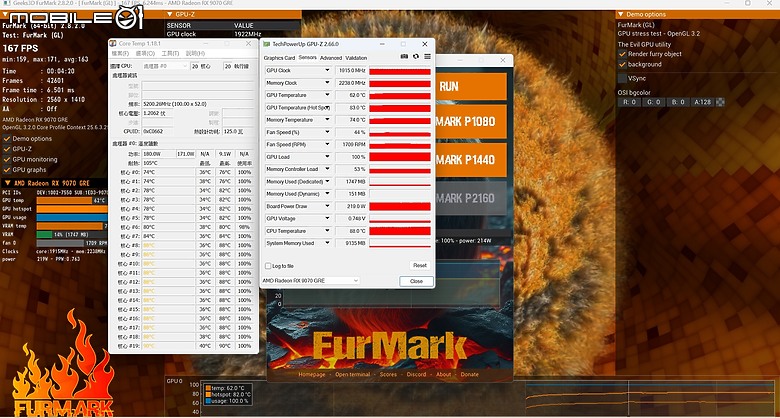Enable Log to file in GPU-Z

[x=268, y=266]
